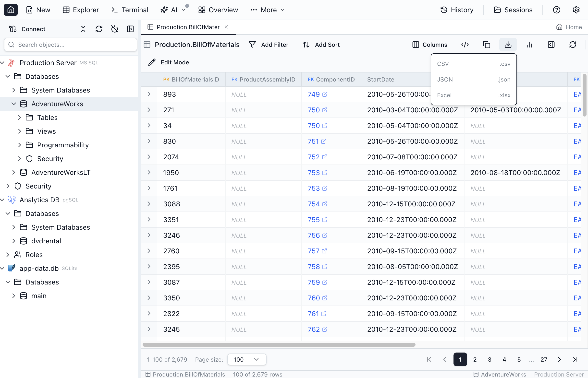Viewport: 588px width, 378px height.
Task: Refresh the connections list
Action: click(x=99, y=29)
